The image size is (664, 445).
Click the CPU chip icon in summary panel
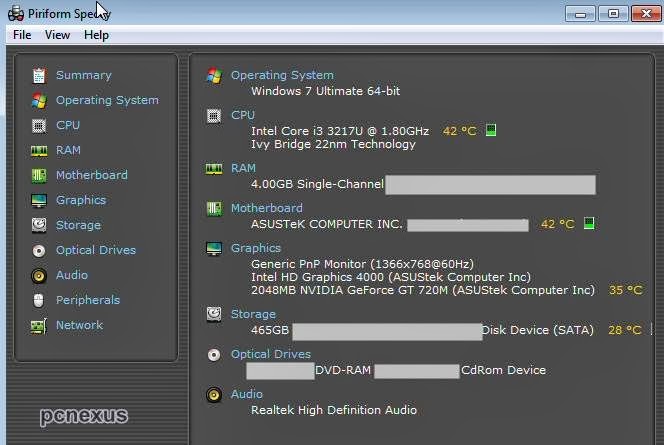click(214, 116)
